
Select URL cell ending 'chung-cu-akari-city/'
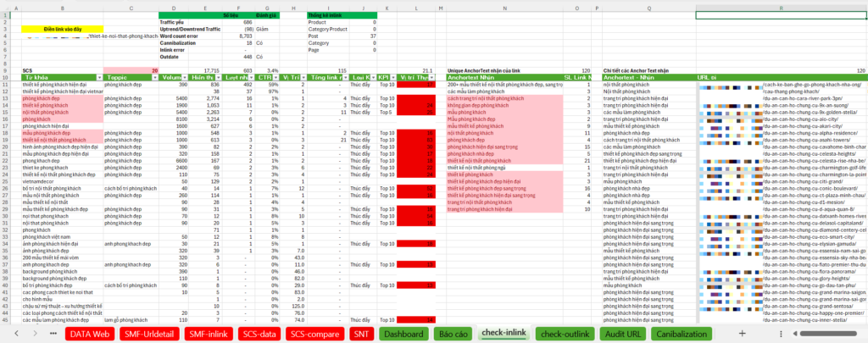781,126
